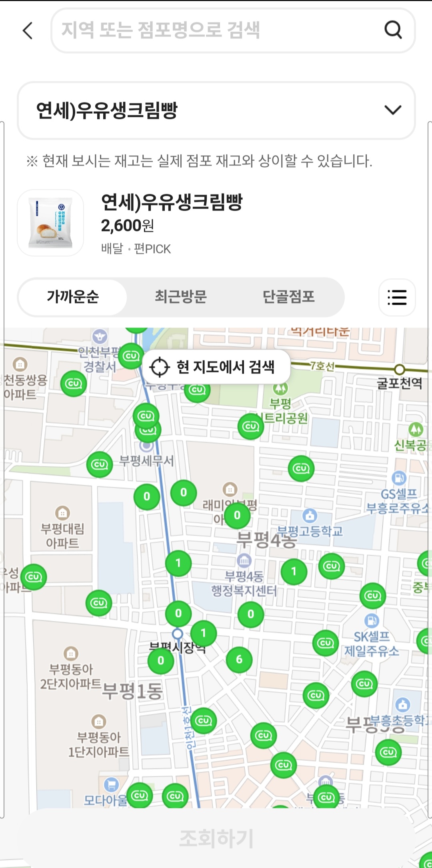Image resolution: width=432 pixels, height=868 pixels.
Task: Select the CU marker at 우성아파트
Action: click(x=34, y=577)
